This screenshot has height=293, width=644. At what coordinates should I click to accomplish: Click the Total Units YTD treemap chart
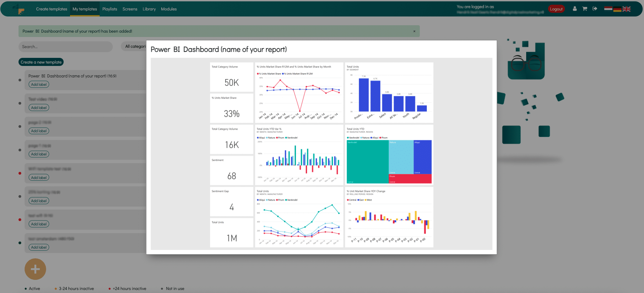[x=389, y=155]
